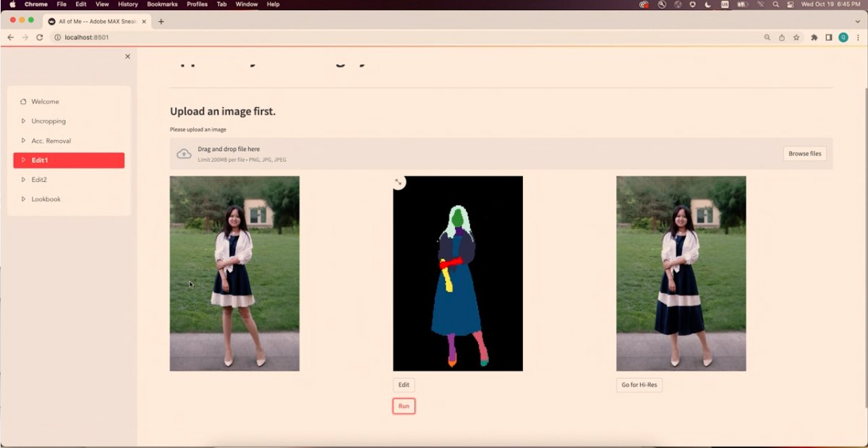Click the triangle icon beside Uncropping
868x448 pixels.
[23, 121]
